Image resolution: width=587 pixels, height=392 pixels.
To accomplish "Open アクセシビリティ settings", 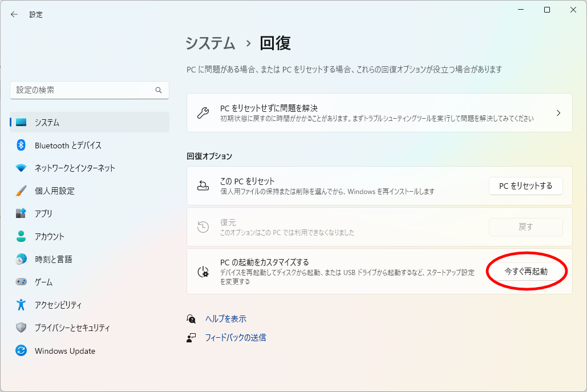I will pos(58,305).
